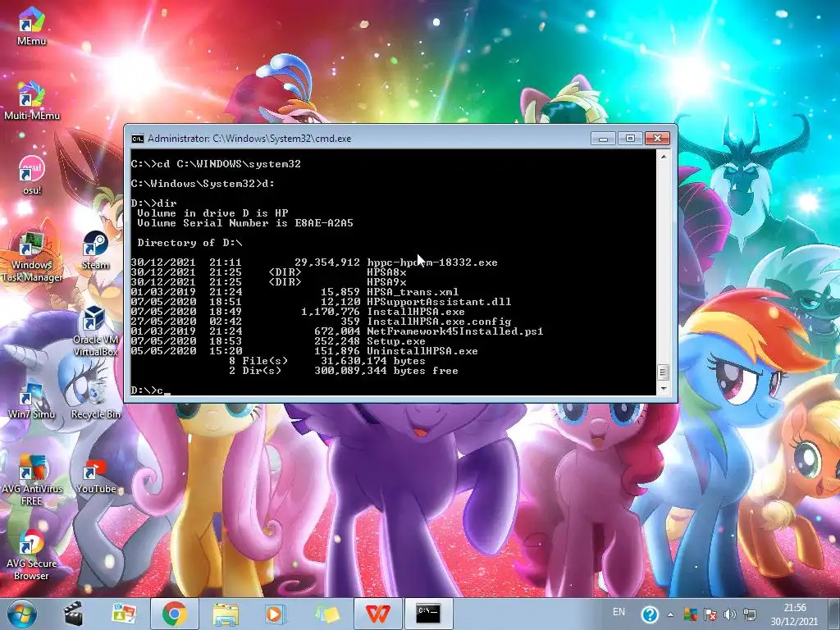
Task: Launch Steam from the desktop
Action: click(x=95, y=249)
